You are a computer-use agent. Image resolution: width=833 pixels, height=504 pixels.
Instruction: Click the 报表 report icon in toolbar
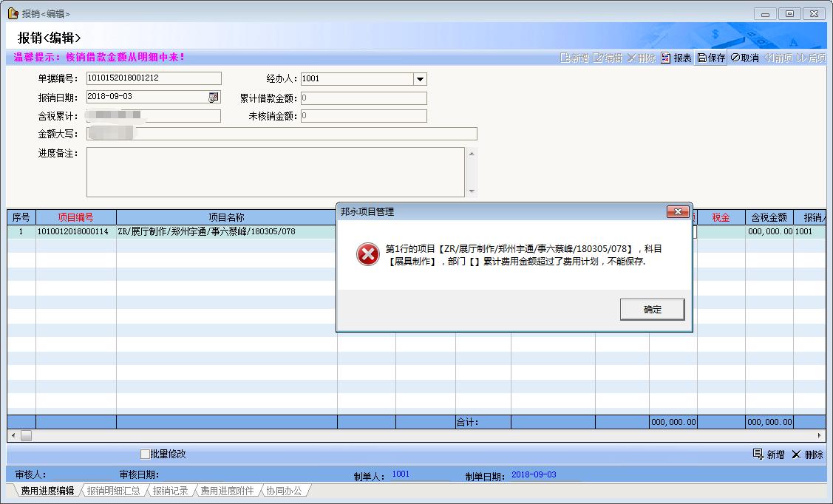click(665, 58)
